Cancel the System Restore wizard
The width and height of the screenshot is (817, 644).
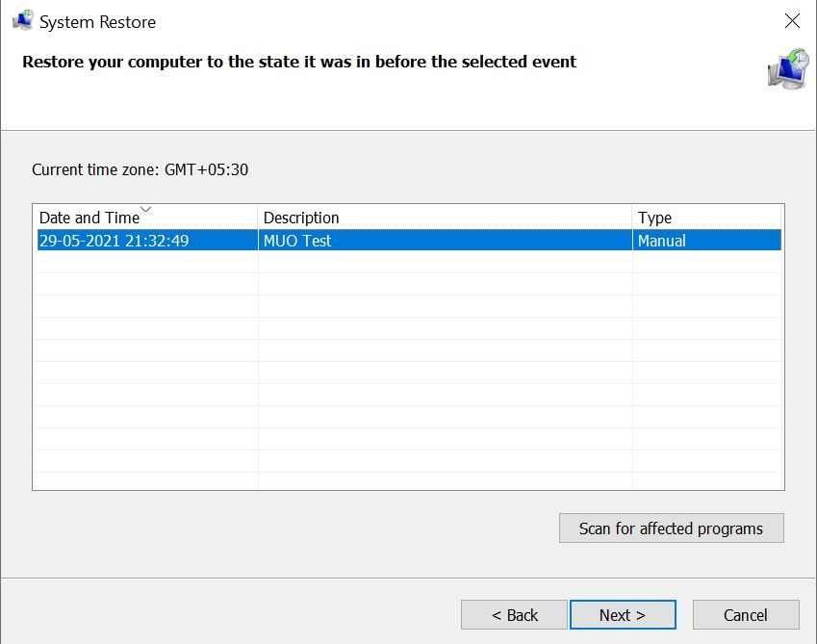pyautogui.click(x=746, y=614)
